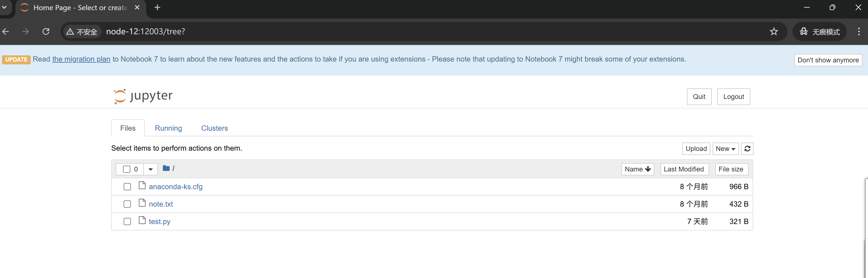Open the anaconda-ks.cfg file
Screen dimensions: 868x278
coord(176,187)
